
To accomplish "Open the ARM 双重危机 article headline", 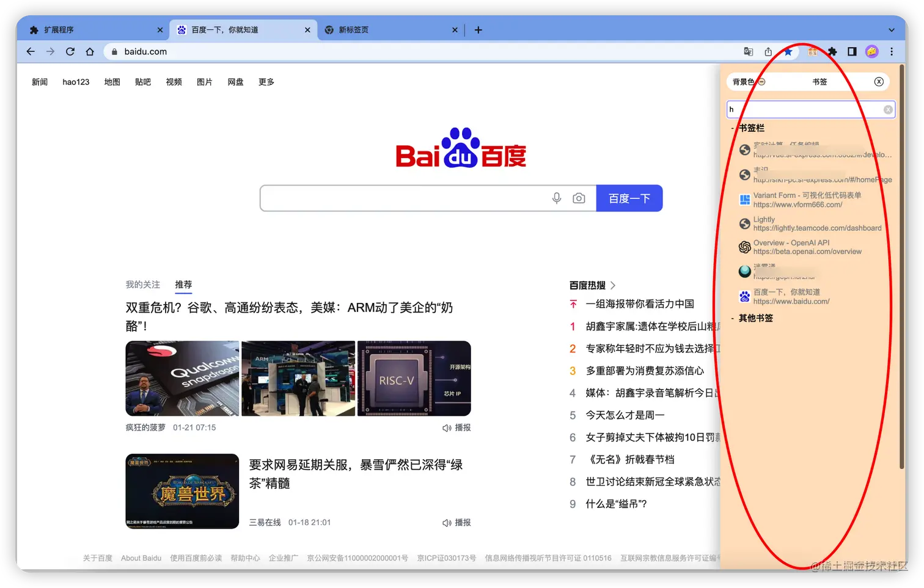I will (x=289, y=317).
